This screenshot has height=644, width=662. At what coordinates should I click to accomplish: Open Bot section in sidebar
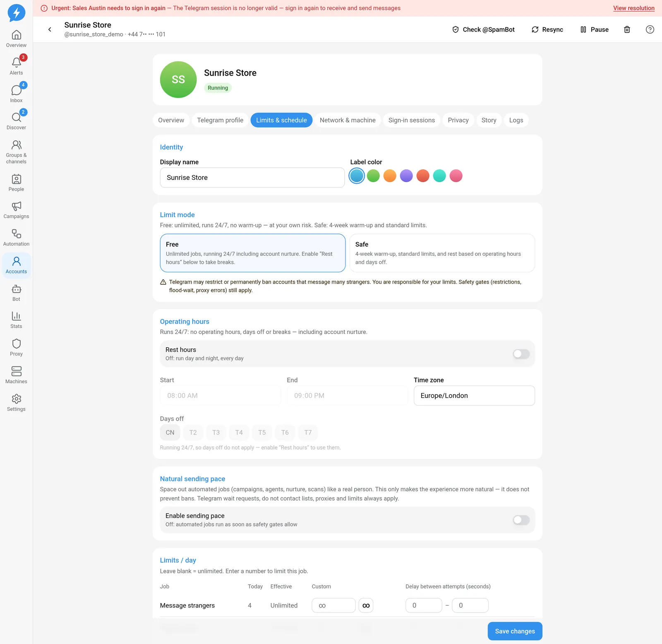(16, 293)
